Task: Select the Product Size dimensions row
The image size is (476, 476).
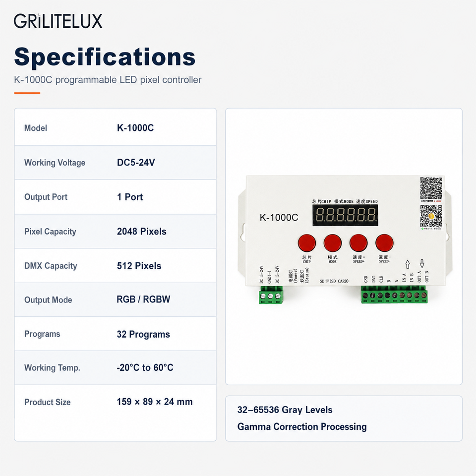Action: tap(116, 402)
